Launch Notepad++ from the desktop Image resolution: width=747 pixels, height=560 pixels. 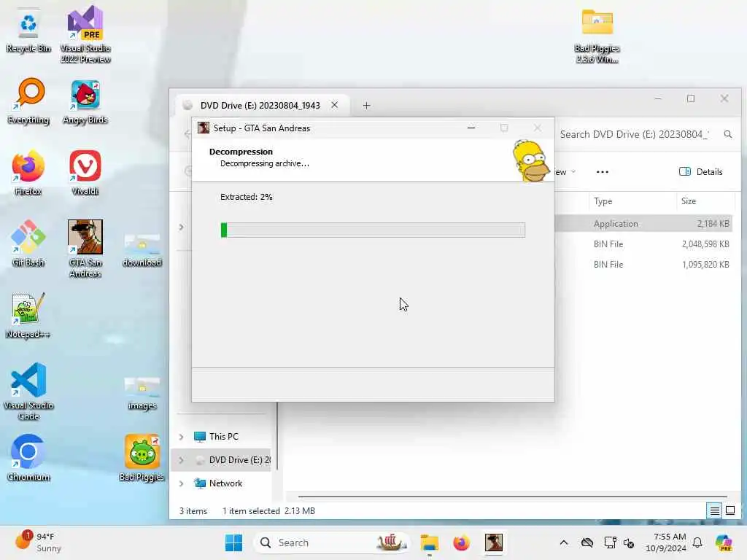point(28,315)
